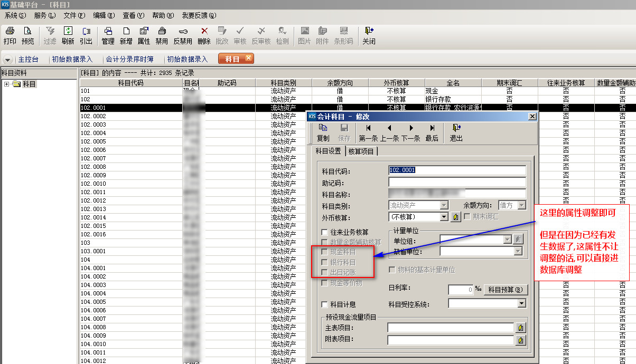Click the 科目预算 button
The width and height of the screenshot is (636, 364).
click(506, 290)
